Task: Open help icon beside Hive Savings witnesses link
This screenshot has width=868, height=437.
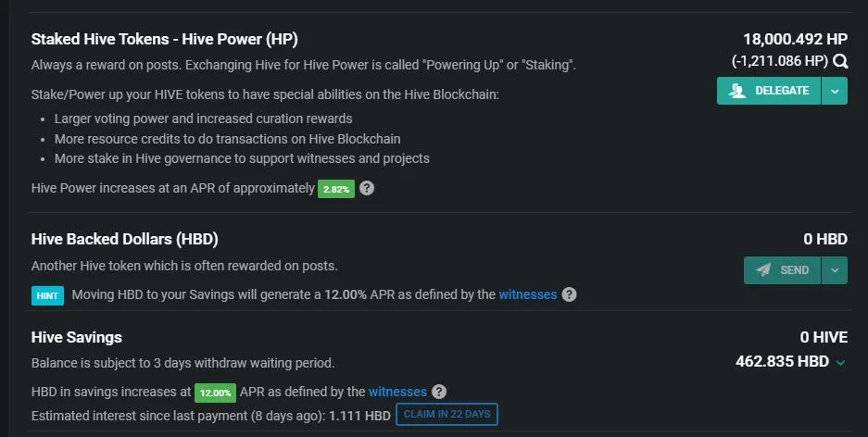Action: [439, 392]
